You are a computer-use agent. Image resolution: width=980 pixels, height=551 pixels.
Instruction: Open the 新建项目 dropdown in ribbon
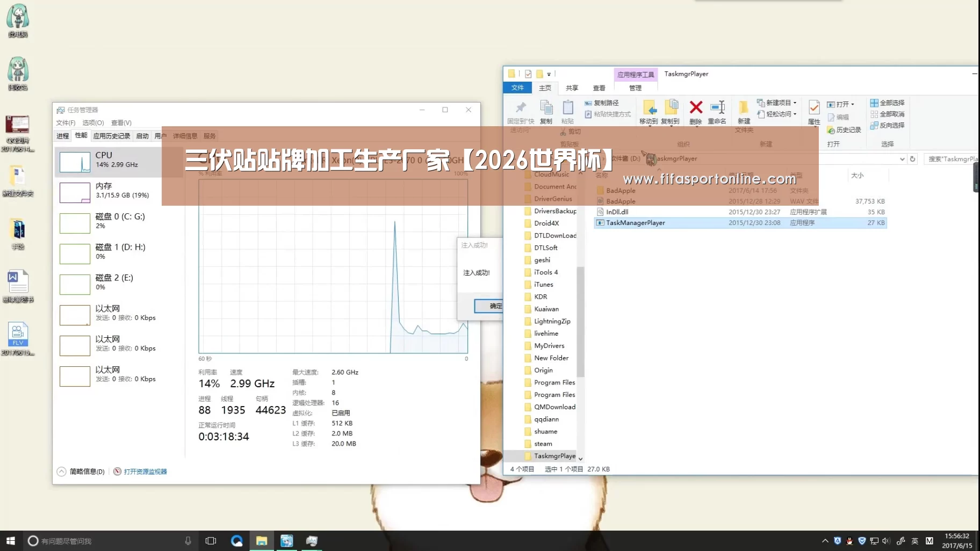click(776, 103)
